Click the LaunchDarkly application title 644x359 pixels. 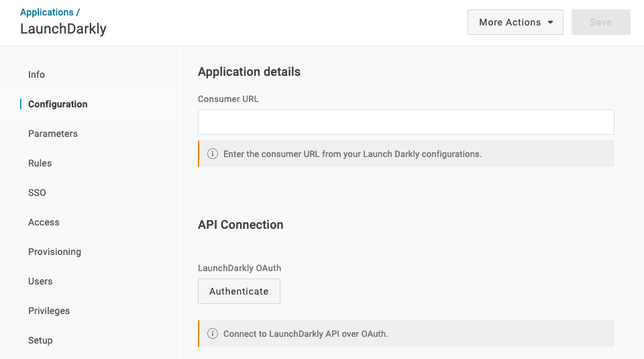(x=63, y=29)
